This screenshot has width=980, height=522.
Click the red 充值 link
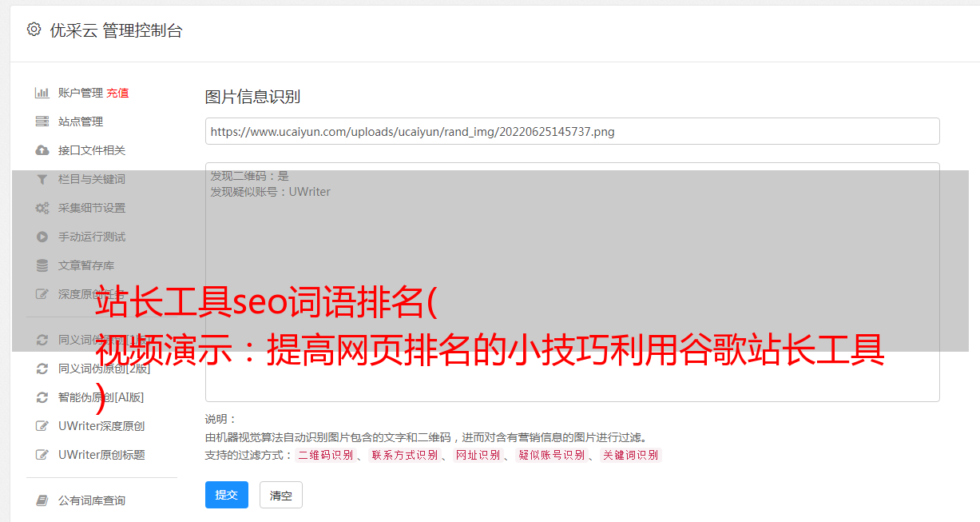[x=117, y=93]
